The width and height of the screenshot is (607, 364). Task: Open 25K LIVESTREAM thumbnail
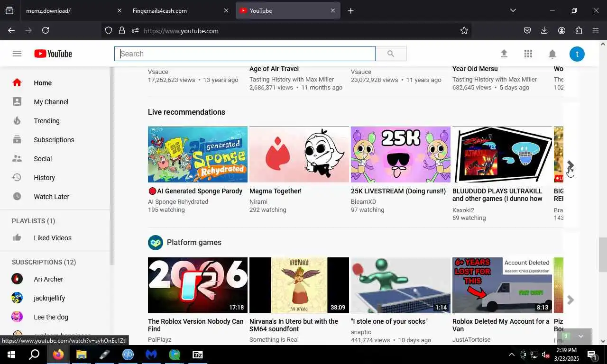coord(401,155)
